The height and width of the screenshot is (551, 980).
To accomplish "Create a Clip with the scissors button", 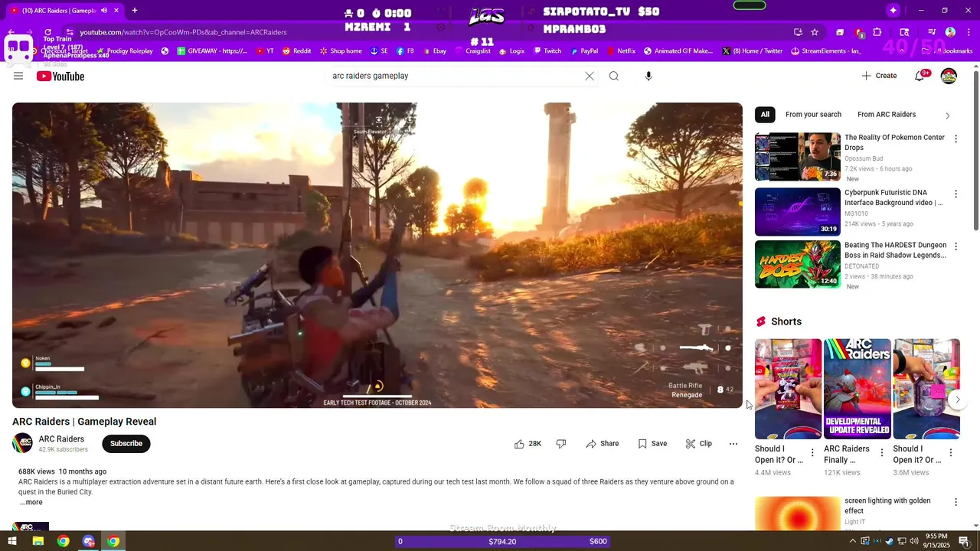I will point(698,444).
